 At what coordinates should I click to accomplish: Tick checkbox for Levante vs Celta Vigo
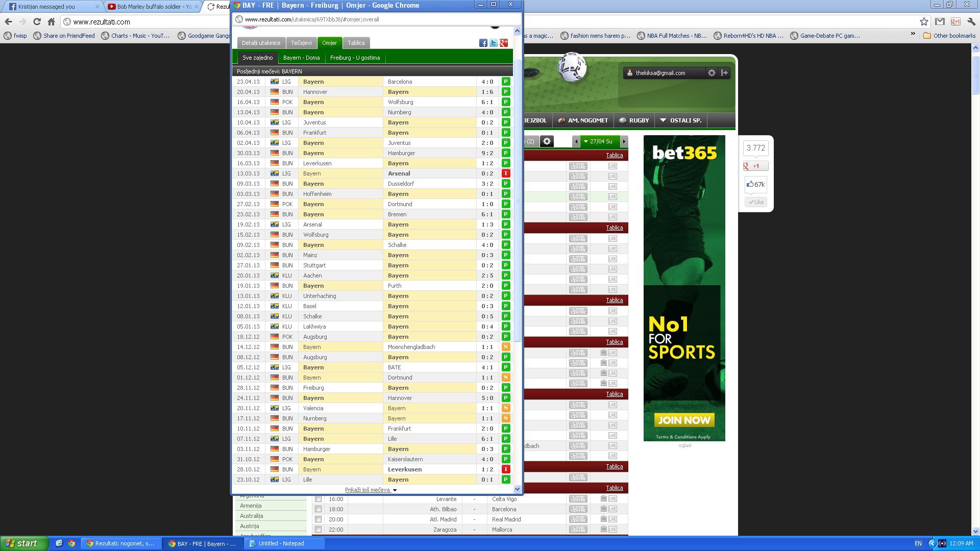point(318,499)
